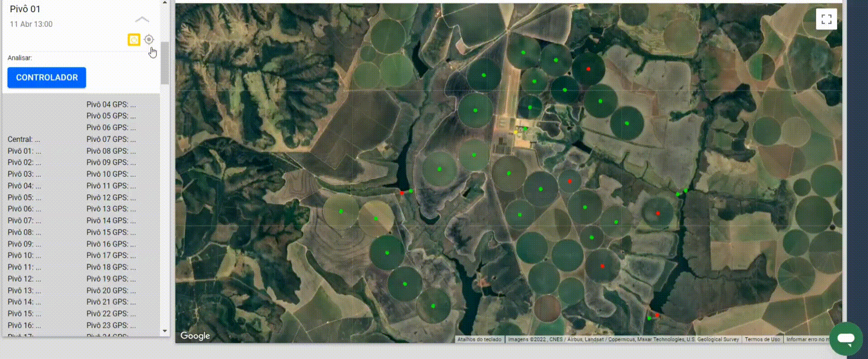Collapse the Pivô 01 panel with the chevron
The height and width of the screenshot is (359, 868).
pos(142,19)
